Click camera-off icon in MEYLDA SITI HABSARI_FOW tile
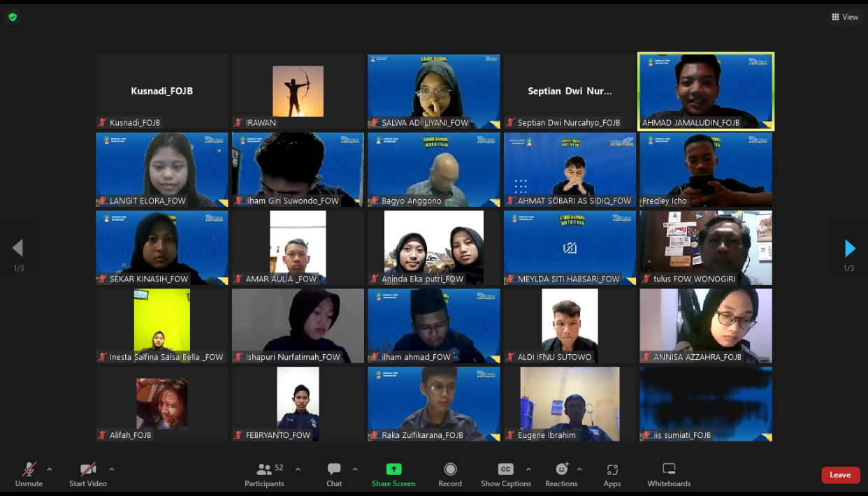 (x=570, y=248)
